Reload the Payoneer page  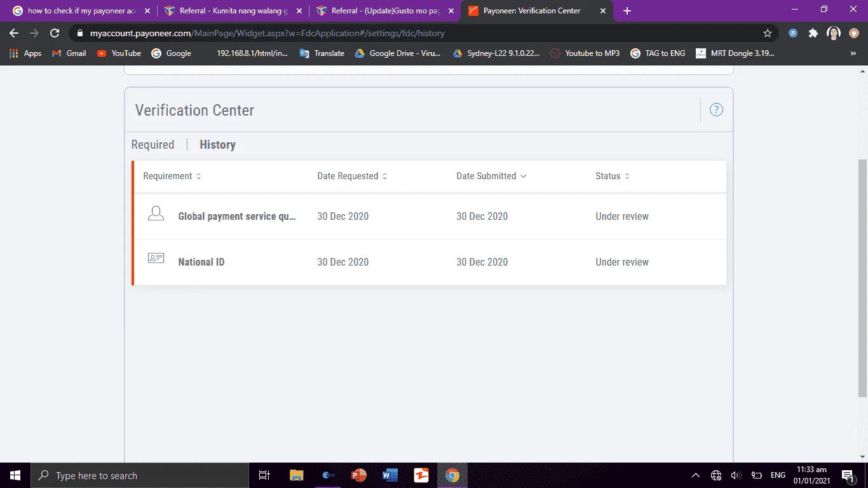click(55, 33)
